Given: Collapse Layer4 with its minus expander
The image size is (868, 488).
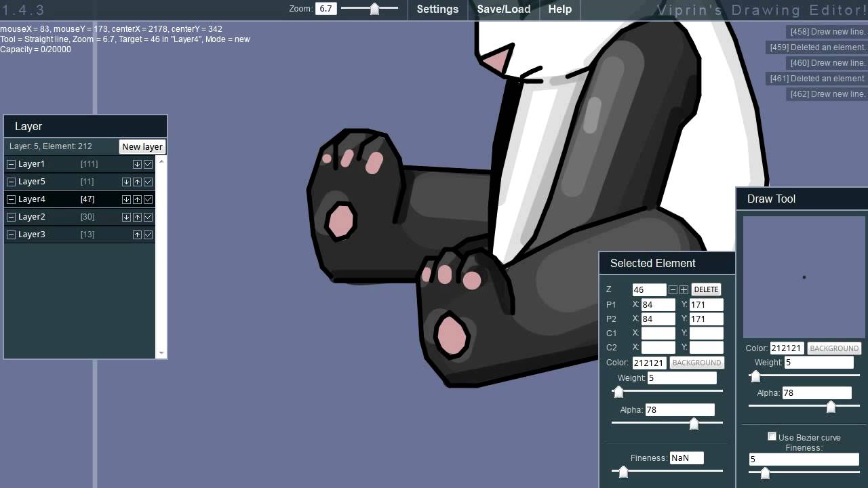Looking at the screenshot, I should pyautogui.click(x=11, y=199).
